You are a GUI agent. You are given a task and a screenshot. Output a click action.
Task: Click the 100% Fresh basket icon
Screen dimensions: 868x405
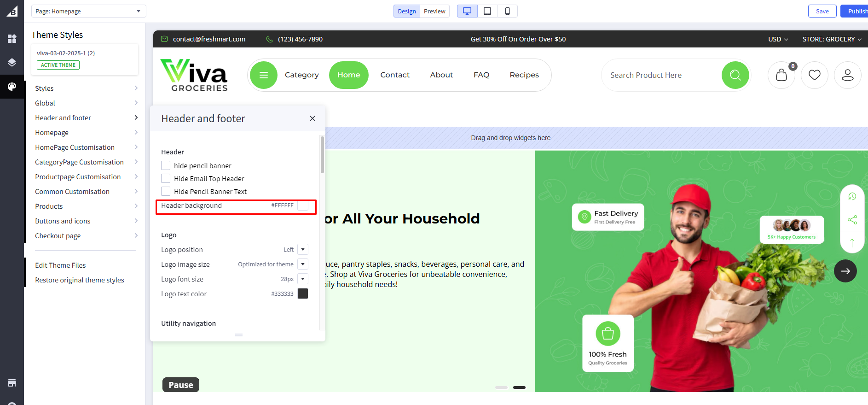tap(608, 333)
